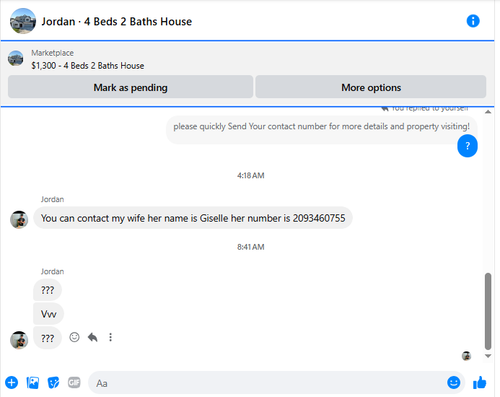This screenshot has height=397, width=500.
Task: Open the $1,300 - 4 Beds 2 Baths House listing
Action: click(88, 66)
